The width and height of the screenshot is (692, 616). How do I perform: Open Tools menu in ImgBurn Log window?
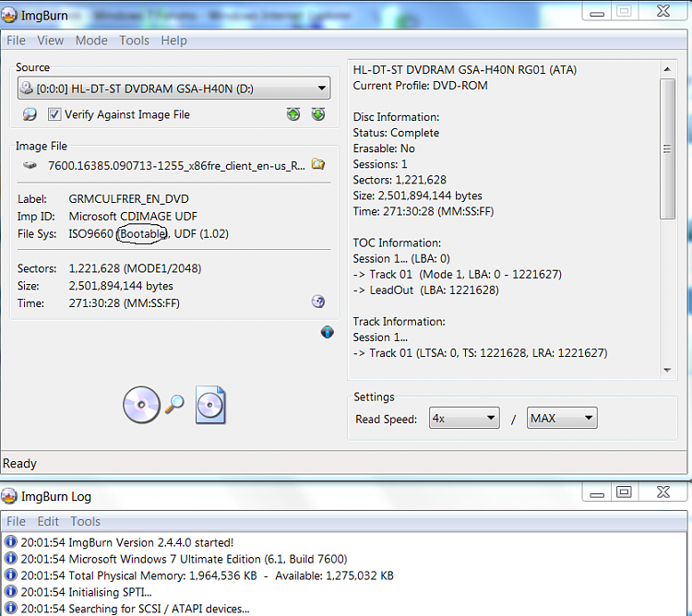(85, 522)
